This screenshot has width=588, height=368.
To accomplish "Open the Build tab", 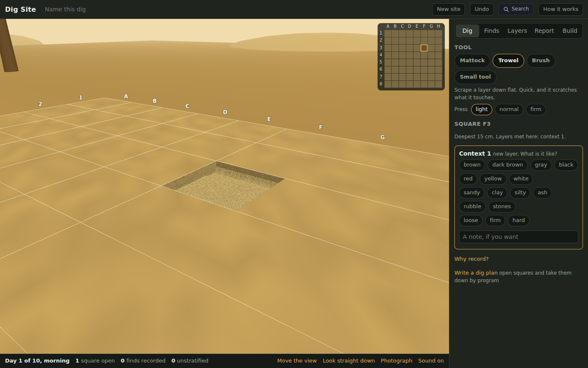I will click(x=570, y=31).
